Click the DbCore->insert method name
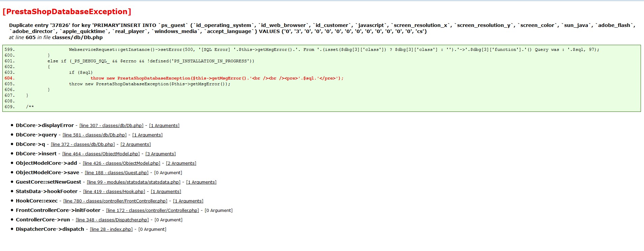The width and height of the screenshot is (644, 251). click(x=36, y=154)
